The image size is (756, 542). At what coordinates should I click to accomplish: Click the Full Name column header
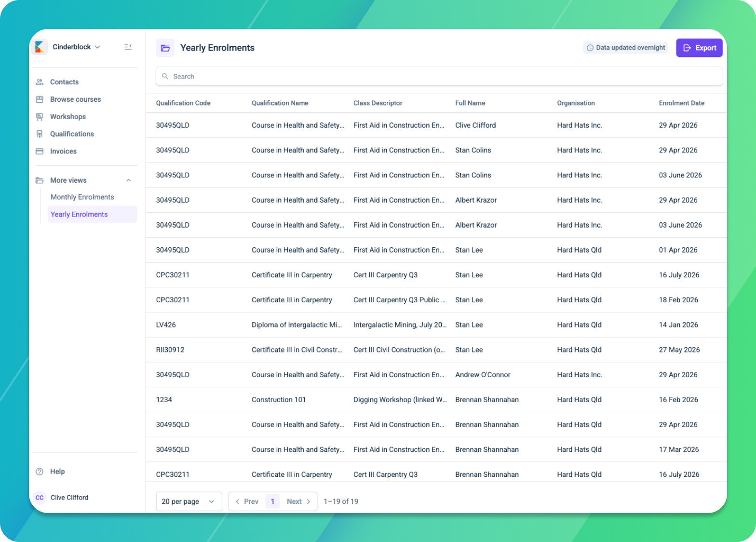(x=470, y=103)
